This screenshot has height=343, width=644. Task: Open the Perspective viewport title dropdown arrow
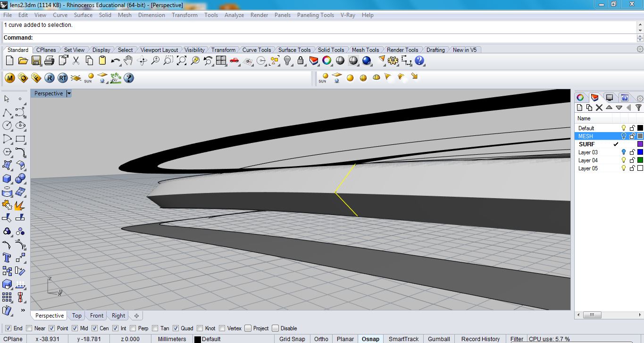[x=69, y=93]
